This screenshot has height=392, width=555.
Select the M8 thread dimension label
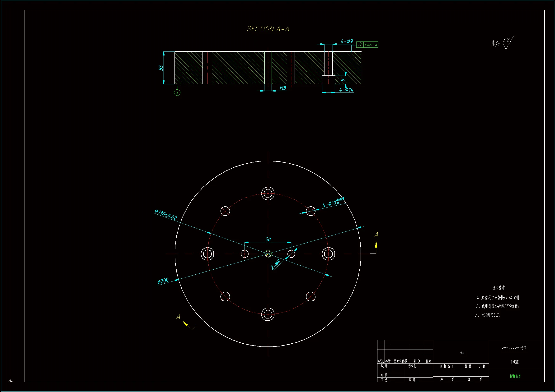[x=282, y=88]
